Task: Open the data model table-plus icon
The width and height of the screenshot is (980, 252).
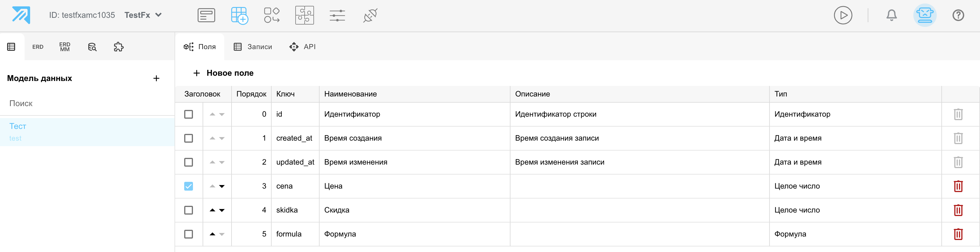Action: pos(239,15)
